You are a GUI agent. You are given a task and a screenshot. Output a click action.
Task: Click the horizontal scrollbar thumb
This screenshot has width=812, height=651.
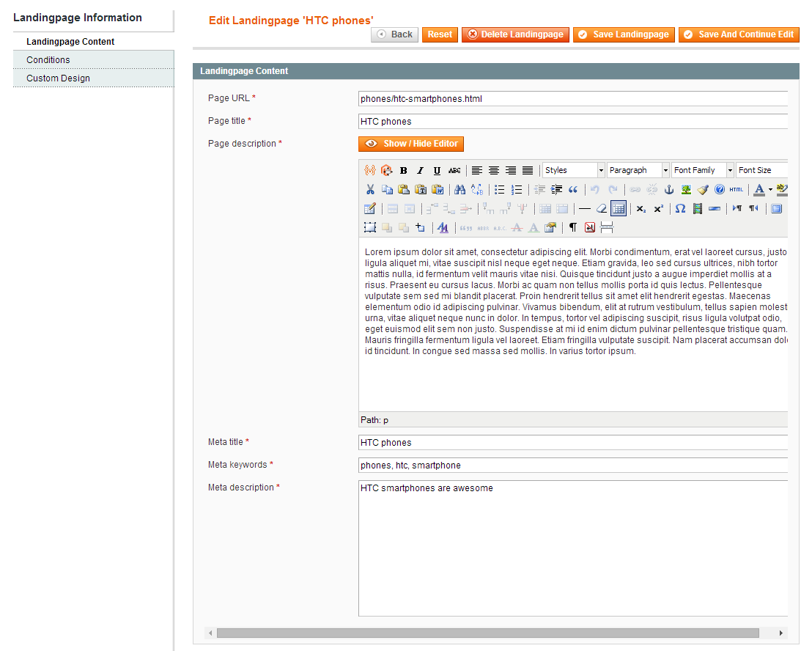(x=488, y=633)
